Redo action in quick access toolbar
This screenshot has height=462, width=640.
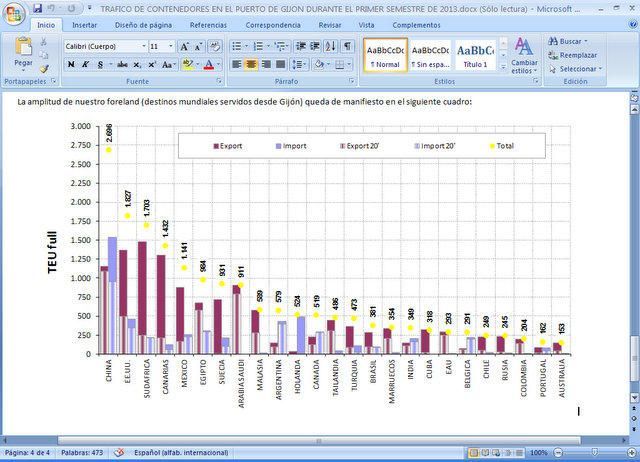tap(71, 8)
